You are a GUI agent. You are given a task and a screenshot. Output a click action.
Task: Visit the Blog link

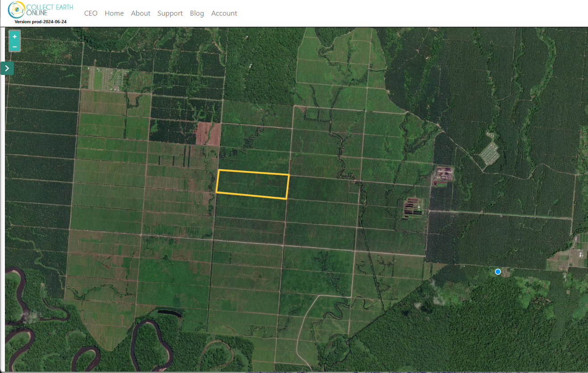point(197,13)
